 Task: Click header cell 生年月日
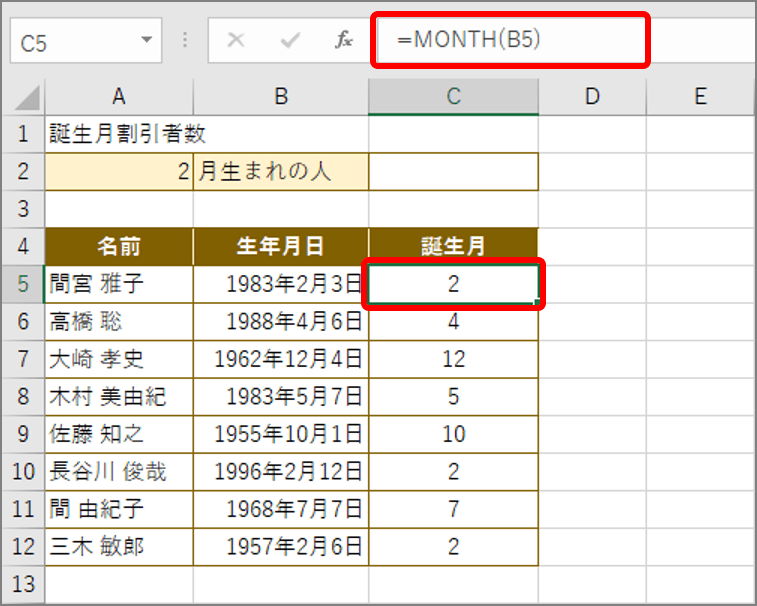[x=281, y=247]
